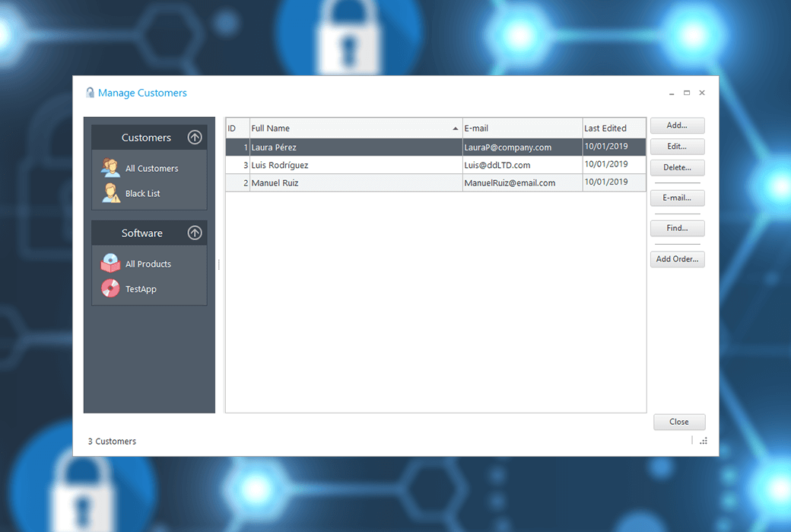Click the sort arrow on Full Name header
The image size is (791, 532).
455,128
